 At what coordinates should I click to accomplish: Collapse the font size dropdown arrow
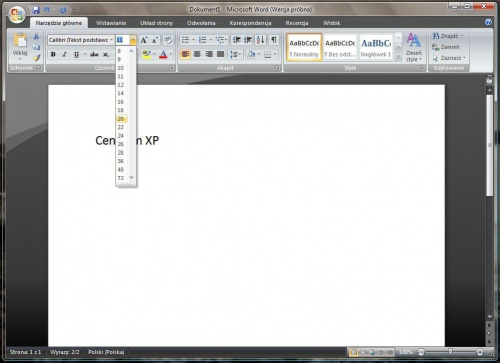click(133, 40)
